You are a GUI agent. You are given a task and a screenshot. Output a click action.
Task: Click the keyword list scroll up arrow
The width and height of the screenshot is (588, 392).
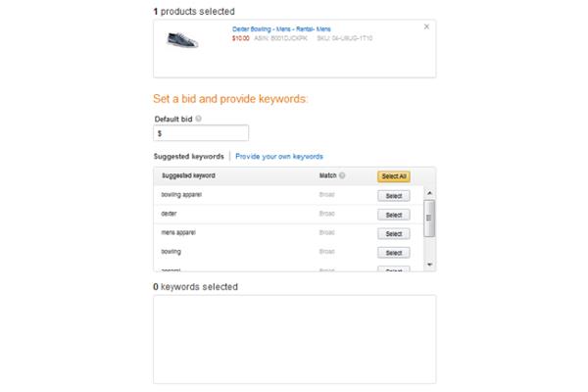click(x=430, y=193)
